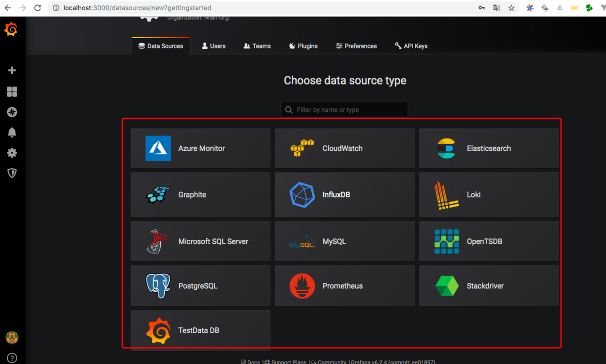Open the Server Admin shield icon
Screen dimensions: 606x364
tap(12, 173)
